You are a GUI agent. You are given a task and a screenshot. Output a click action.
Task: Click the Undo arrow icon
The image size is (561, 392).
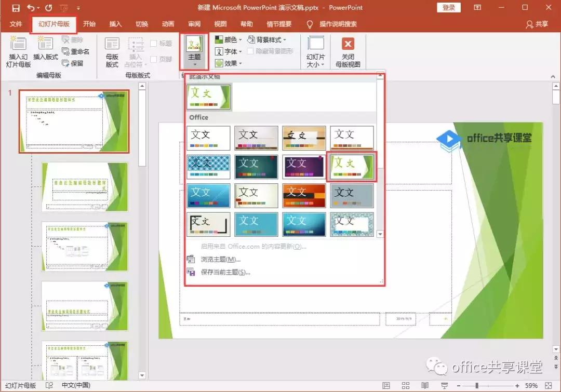(x=31, y=8)
